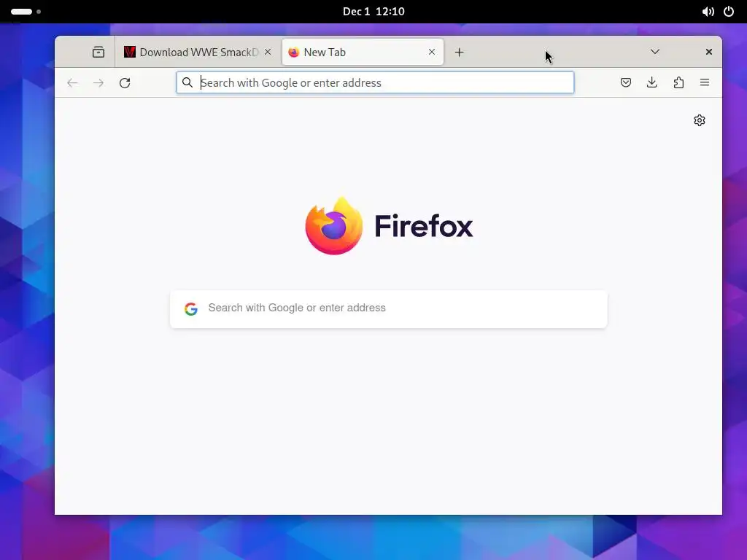Expand the list all tabs chevron

point(654,52)
